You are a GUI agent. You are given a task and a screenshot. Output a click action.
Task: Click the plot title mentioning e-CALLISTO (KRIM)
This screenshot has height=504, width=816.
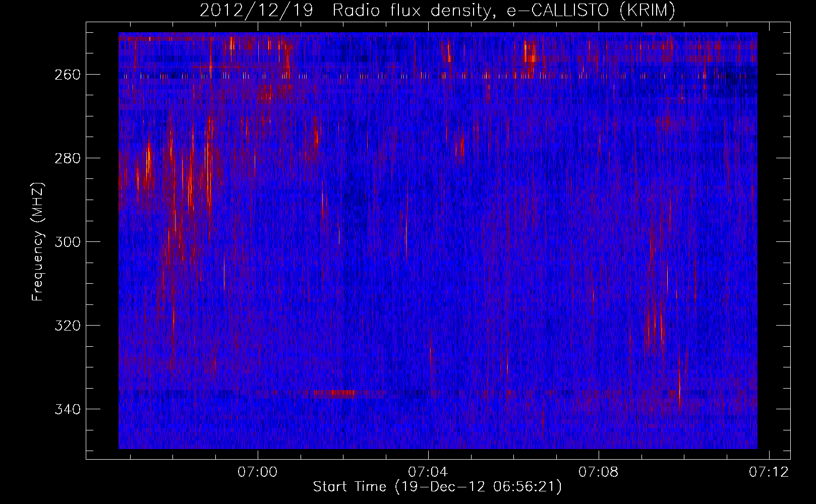437,11
